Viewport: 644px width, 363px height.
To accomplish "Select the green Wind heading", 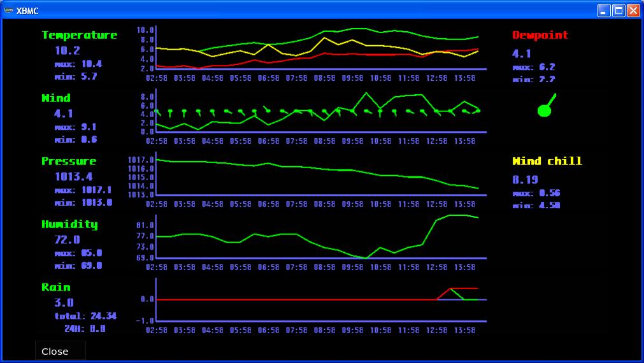I will pyautogui.click(x=56, y=98).
